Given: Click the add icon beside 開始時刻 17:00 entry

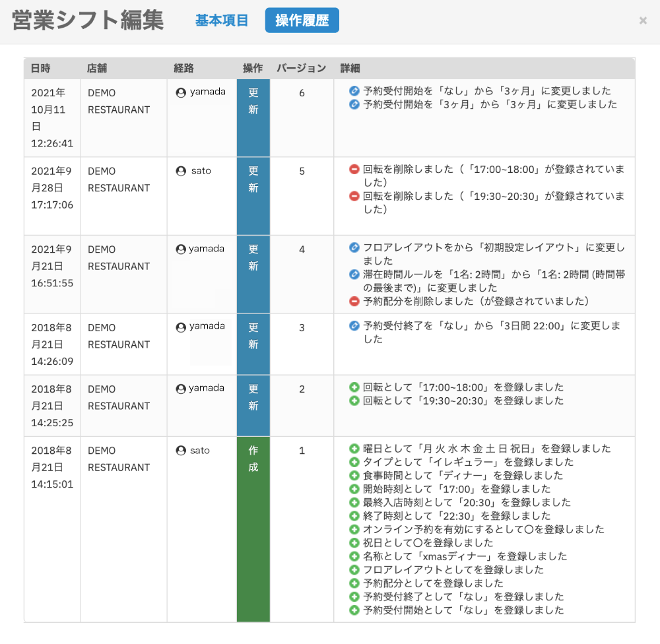Looking at the screenshot, I should tap(354, 489).
